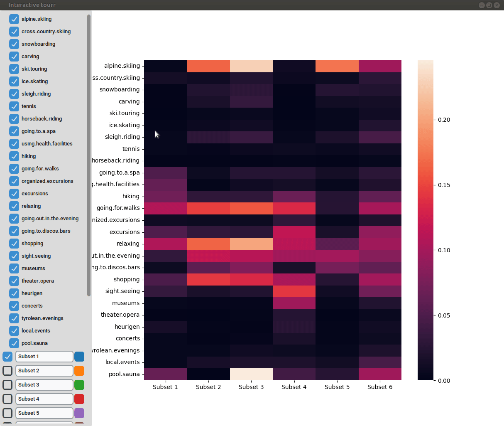The width and height of the screenshot is (504, 426).
Task: Uncheck the ice.skating checkbox
Action: point(14,81)
